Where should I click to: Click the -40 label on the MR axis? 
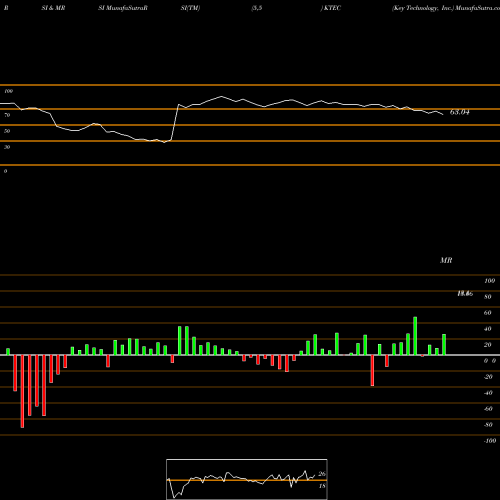[x=488, y=393]
